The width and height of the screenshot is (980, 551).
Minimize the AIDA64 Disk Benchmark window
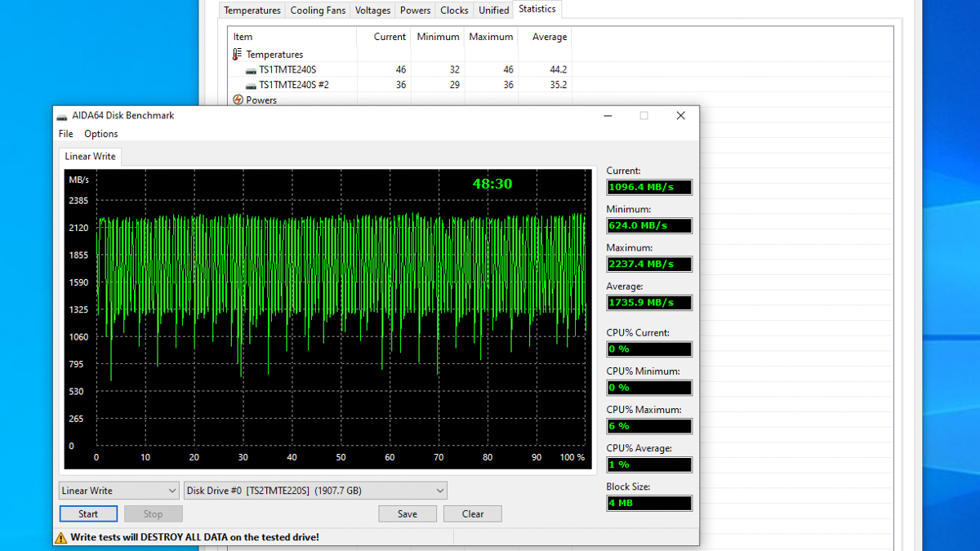pyautogui.click(x=608, y=116)
